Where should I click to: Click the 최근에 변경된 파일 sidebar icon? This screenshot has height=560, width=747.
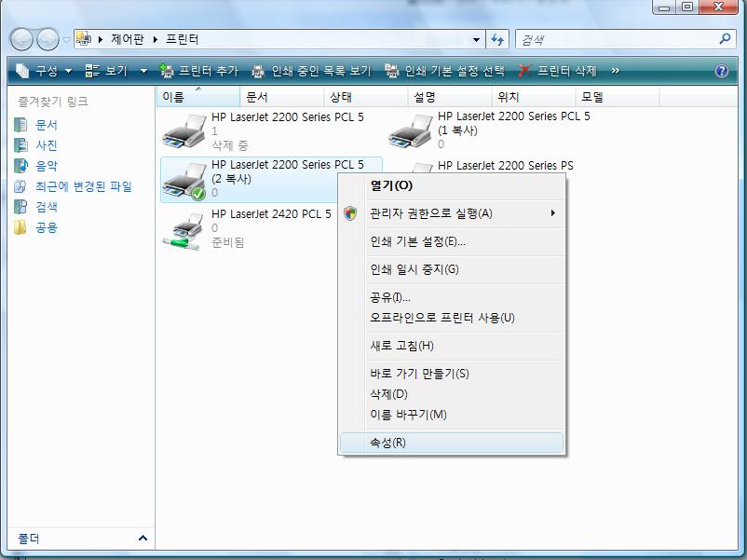20,186
